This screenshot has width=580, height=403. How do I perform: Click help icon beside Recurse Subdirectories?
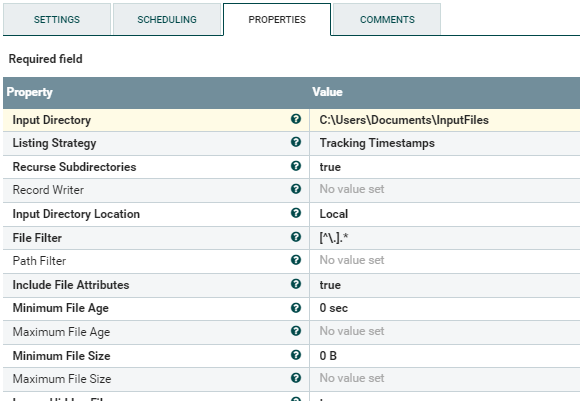point(296,166)
